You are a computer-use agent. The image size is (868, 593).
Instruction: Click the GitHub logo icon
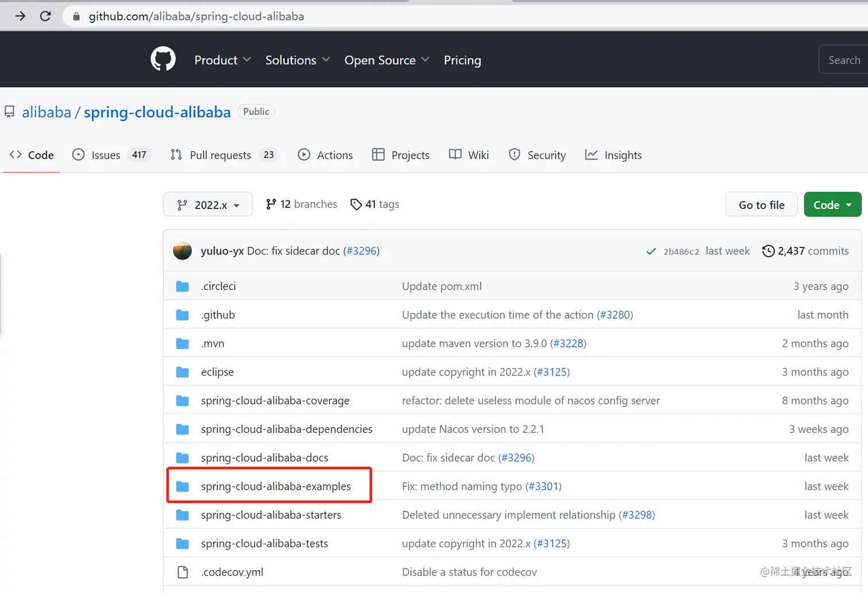pos(163,59)
